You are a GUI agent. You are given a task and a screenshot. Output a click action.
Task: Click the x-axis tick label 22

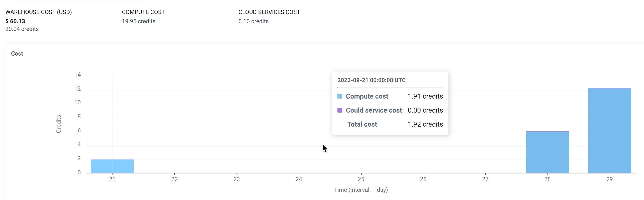(174, 179)
